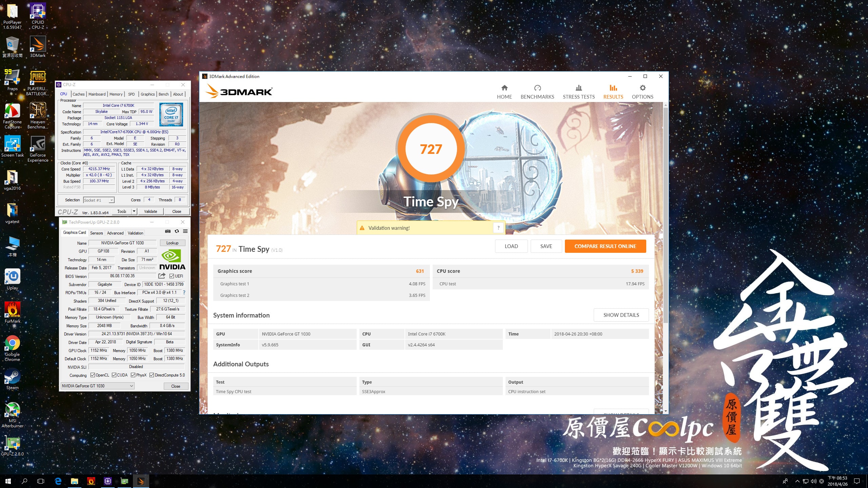Image resolution: width=868 pixels, height=488 pixels.
Task: Toggle the OpenCL checkbox in GPU-Z
Action: 93,375
